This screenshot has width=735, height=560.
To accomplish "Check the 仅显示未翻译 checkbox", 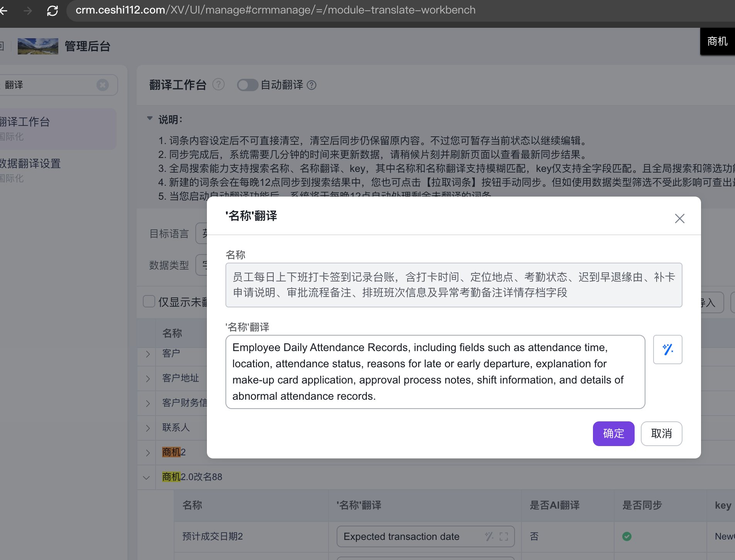I will click(149, 301).
